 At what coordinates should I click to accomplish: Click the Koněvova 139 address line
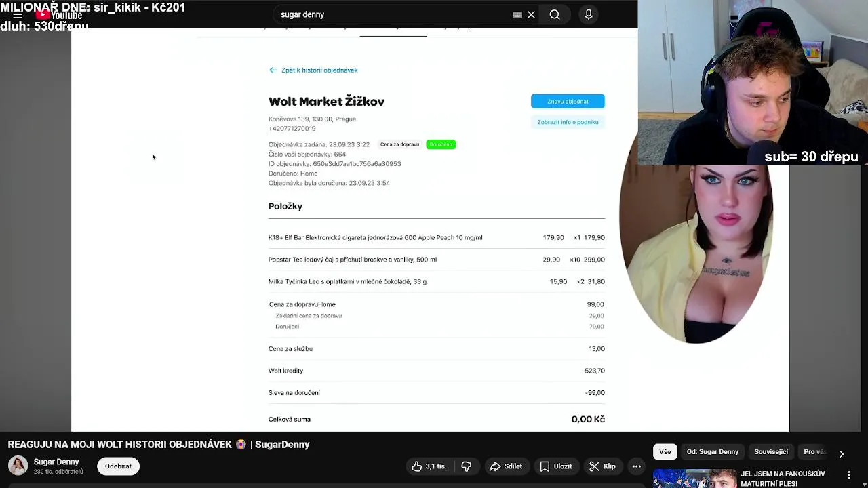pos(312,119)
